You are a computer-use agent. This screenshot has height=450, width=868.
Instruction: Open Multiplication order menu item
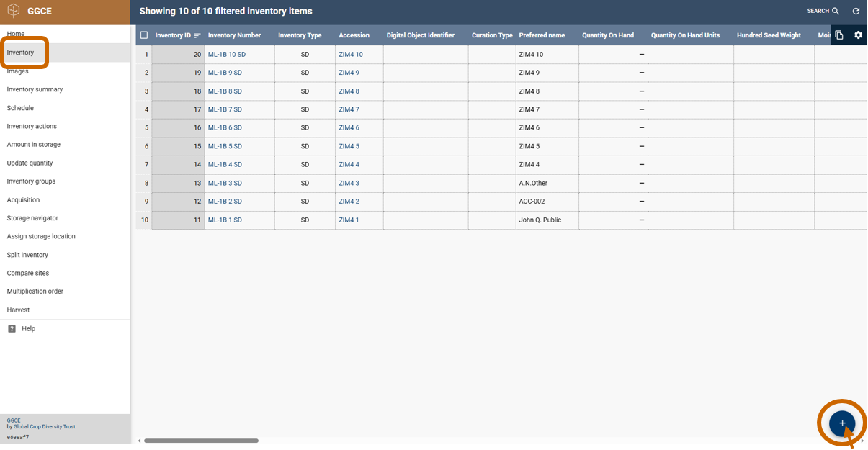click(35, 292)
